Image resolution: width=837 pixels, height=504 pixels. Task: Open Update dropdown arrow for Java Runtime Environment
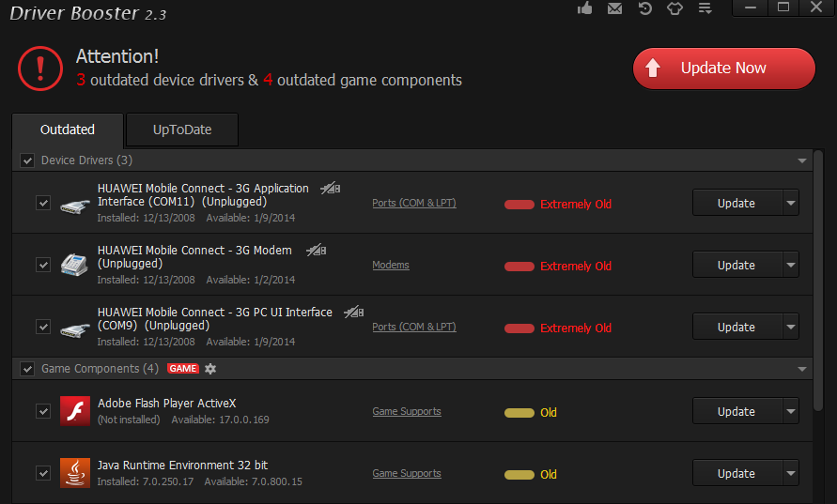tap(791, 473)
